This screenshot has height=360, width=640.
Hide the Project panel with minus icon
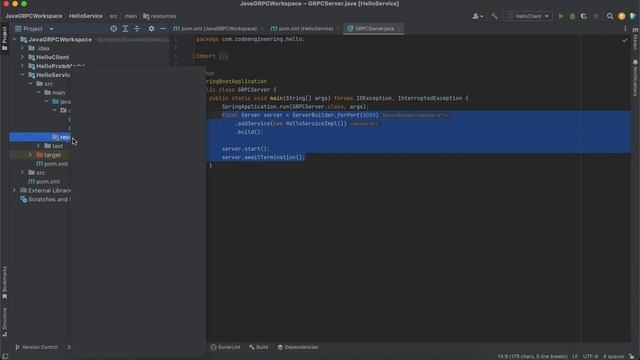tap(163, 29)
